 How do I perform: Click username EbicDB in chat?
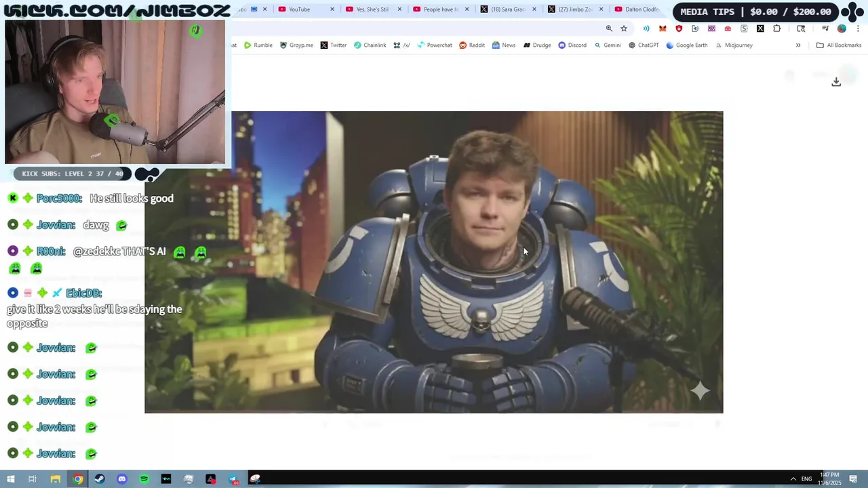click(x=83, y=293)
